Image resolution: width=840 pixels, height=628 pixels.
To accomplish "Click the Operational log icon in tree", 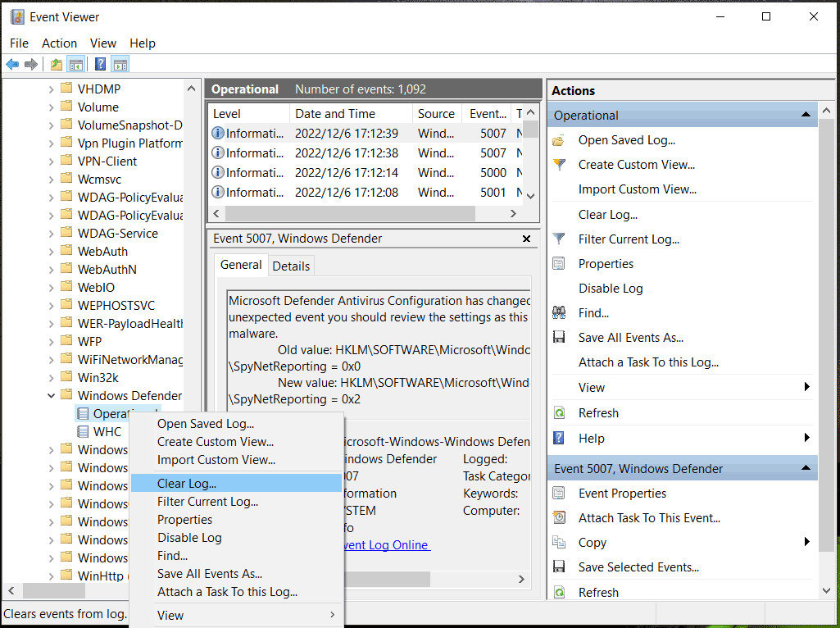I will tap(83, 414).
